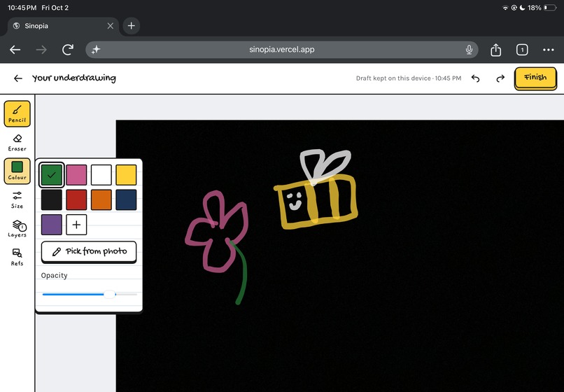
Task: Reload the sinopia.vercel.app page
Action: 68,50
